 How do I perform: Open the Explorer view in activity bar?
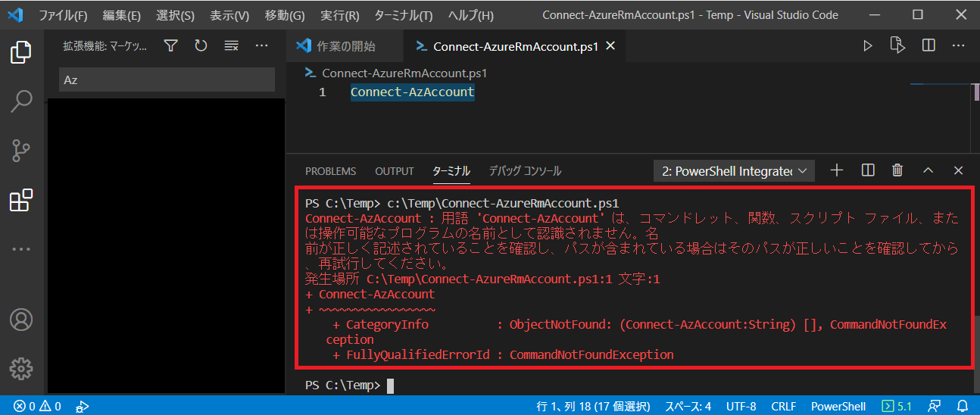pyautogui.click(x=21, y=52)
